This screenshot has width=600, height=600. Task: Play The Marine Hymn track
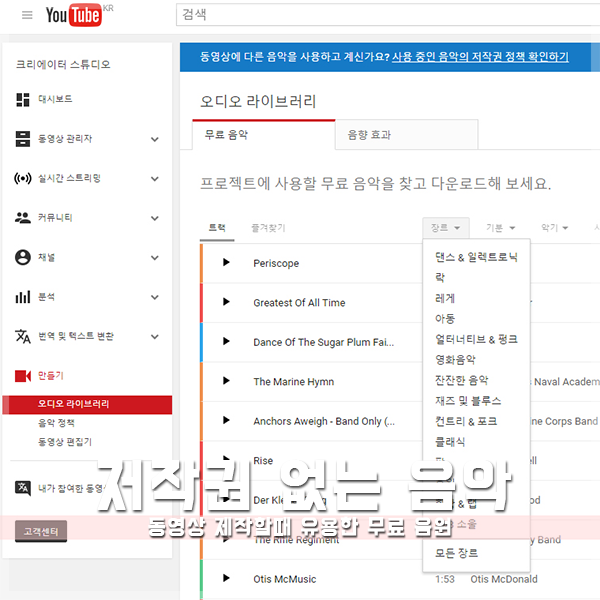pos(226,380)
